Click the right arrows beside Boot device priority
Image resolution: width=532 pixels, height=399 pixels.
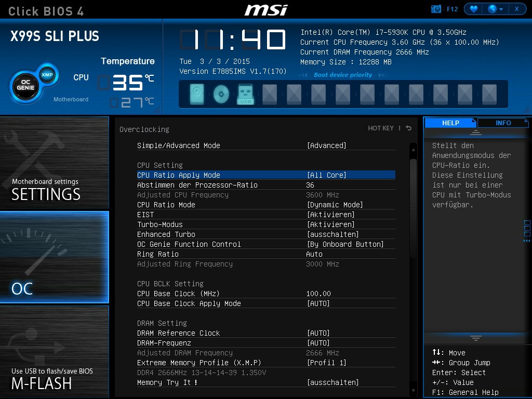point(382,75)
